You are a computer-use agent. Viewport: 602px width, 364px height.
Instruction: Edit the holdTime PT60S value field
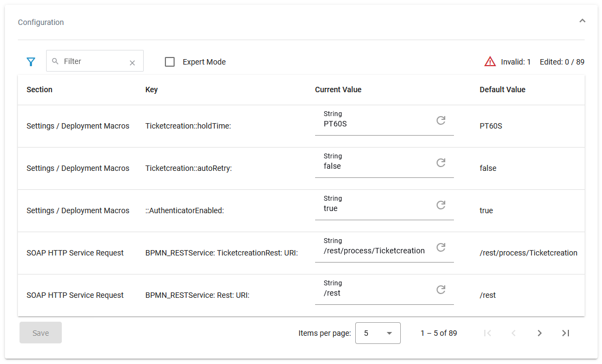pyautogui.click(x=374, y=124)
